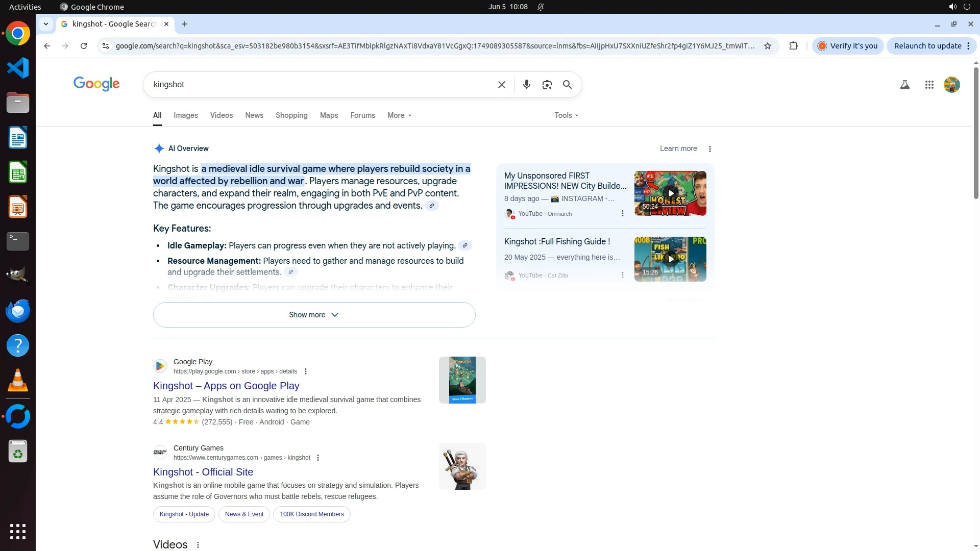This screenshot has height=551, width=980.
Task: Open three-dot menu for Google Play result
Action: [305, 371]
